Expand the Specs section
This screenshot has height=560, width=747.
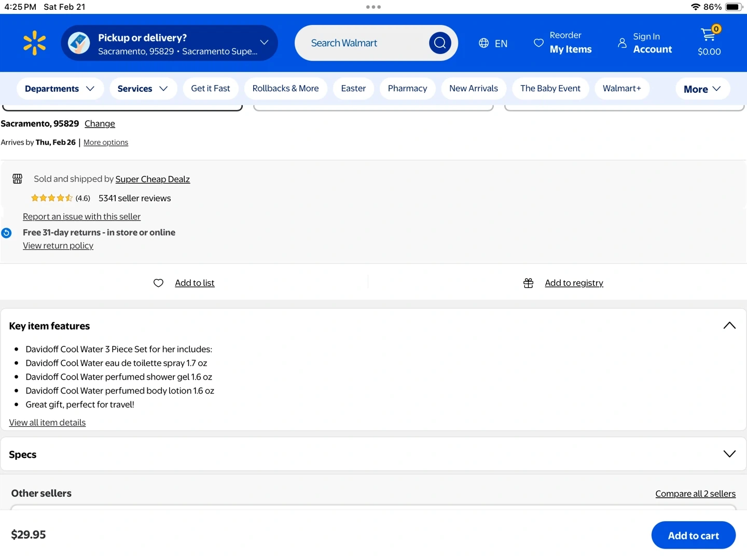coord(729,454)
